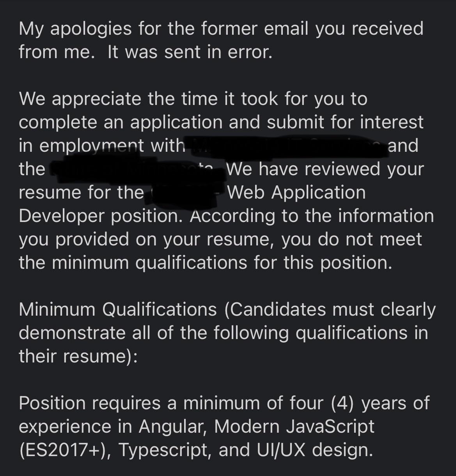Click the "Web Application" job title text
This screenshot has height=476, width=456.
click(x=296, y=193)
